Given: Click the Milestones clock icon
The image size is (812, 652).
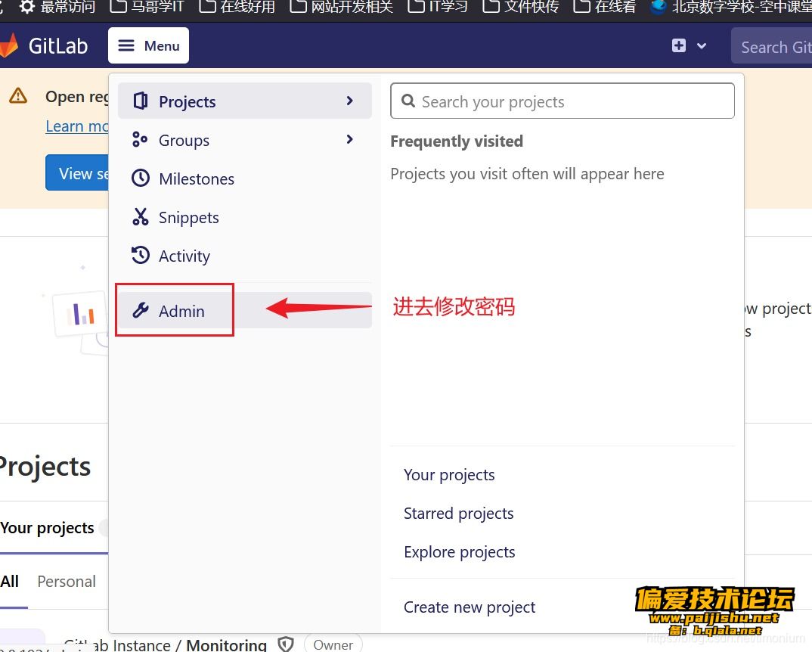Looking at the screenshot, I should (141, 179).
